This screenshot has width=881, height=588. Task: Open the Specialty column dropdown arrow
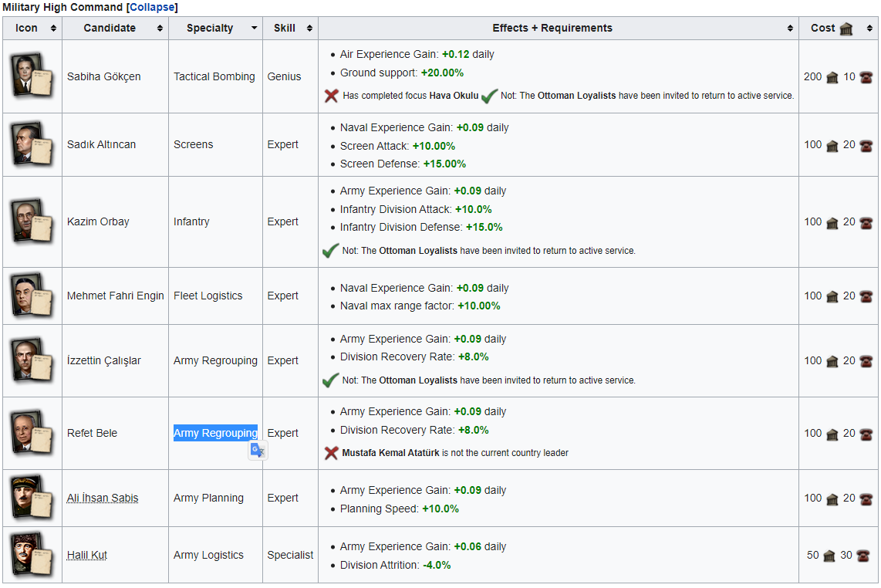point(255,28)
